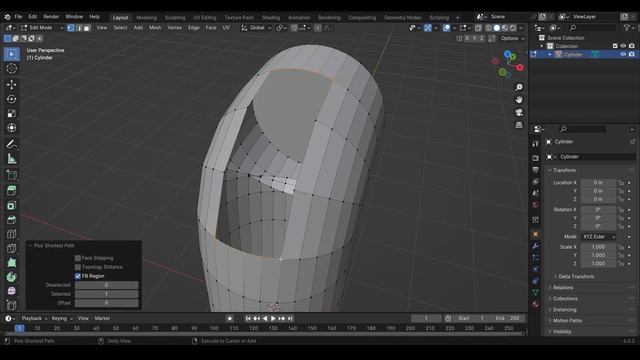Open the Render properties tab icon
Viewport: 640px width, 360px height.
pos(536,158)
